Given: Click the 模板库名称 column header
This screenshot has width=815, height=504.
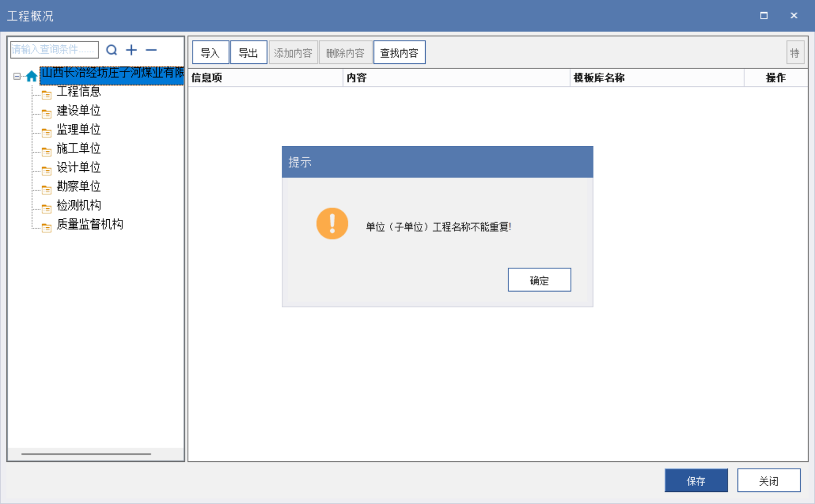Looking at the screenshot, I should tap(657, 78).
